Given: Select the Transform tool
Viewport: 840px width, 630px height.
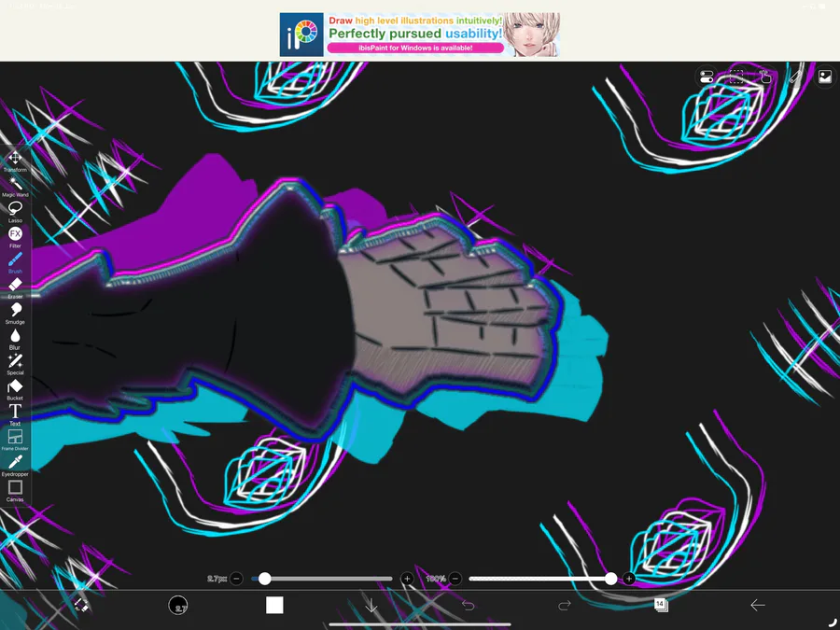Looking at the screenshot, I should point(15,161).
